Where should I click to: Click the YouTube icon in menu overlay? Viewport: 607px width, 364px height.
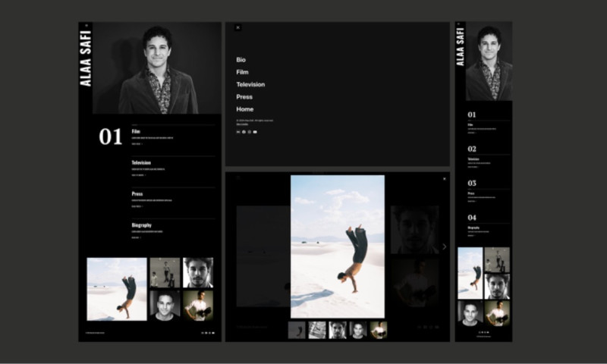[x=255, y=132]
